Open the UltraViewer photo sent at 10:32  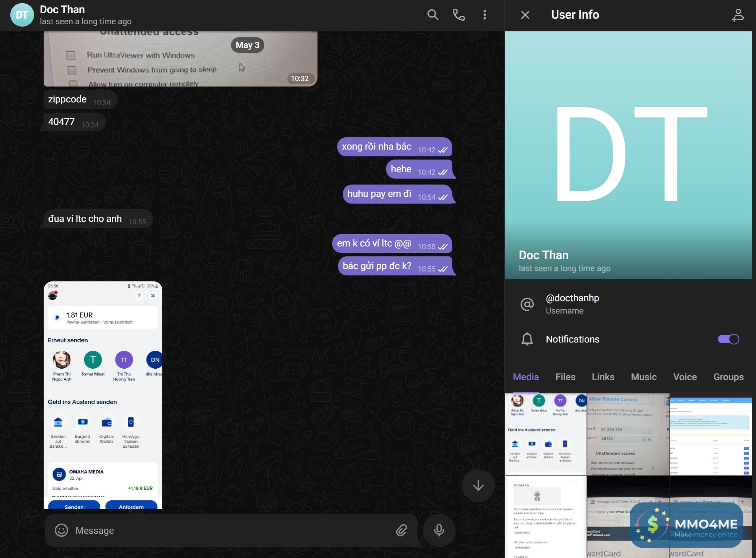181,59
